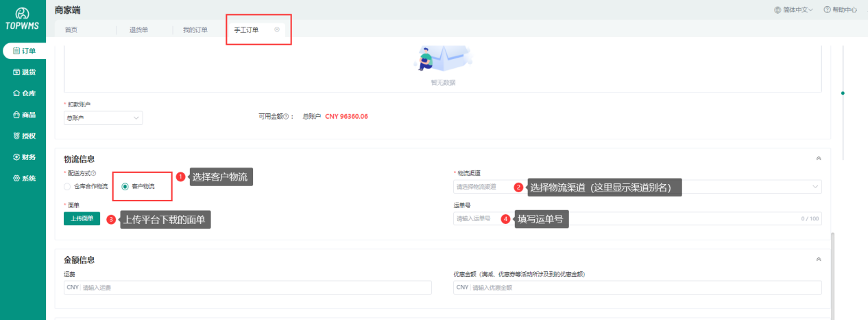
Task: Open the 扣款账户 总账户 dropdown
Action: [103, 118]
